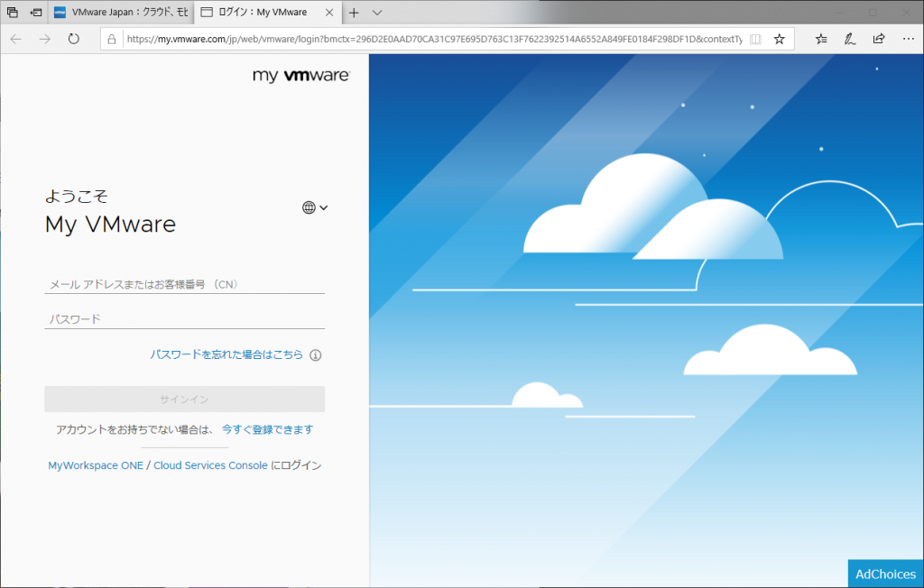Viewport: 924px width, 588px height.
Task: Open a new browser tab
Action: pos(354,13)
